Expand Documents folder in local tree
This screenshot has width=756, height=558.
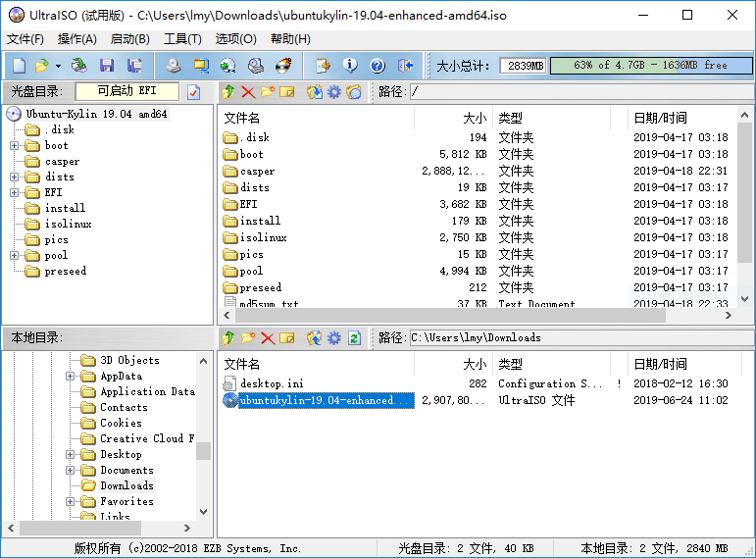(71, 470)
